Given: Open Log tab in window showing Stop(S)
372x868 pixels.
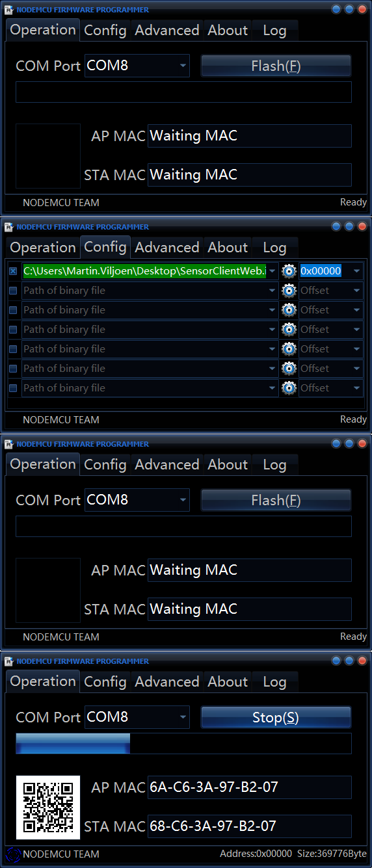Looking at the screenshot, I should 274,681.
